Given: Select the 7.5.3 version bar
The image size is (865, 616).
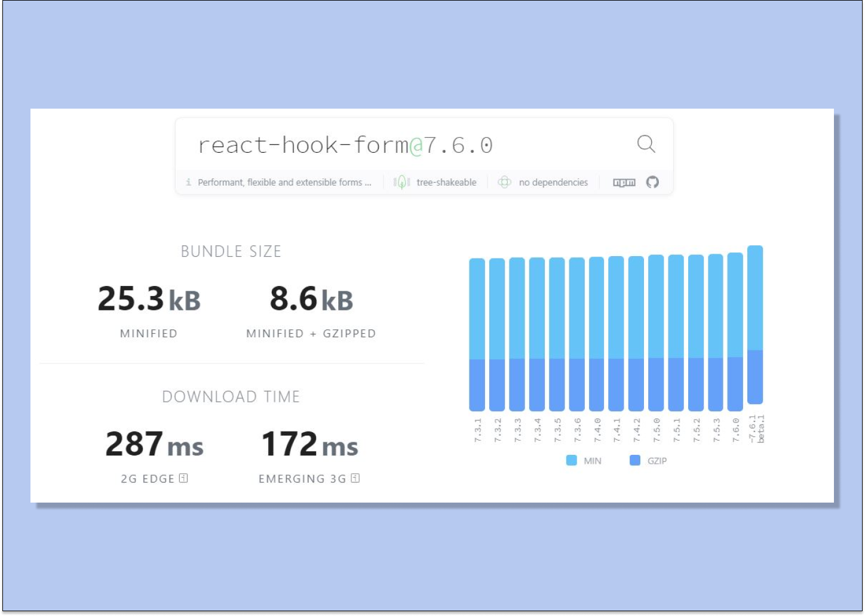Looking at the screenshot, I should pos(716,332).
